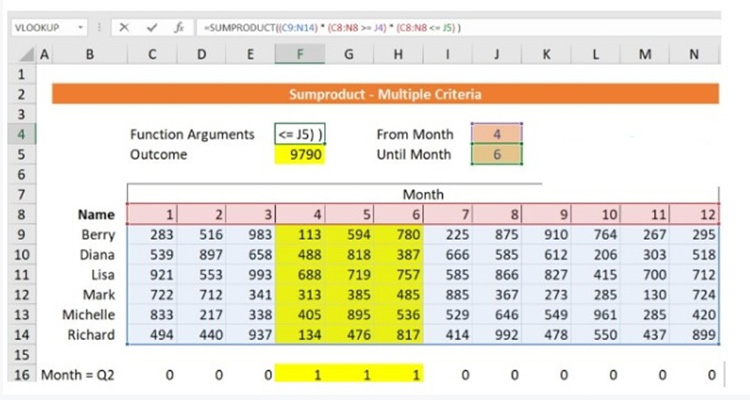Click the Month = Q2 label

pos(78,375)
